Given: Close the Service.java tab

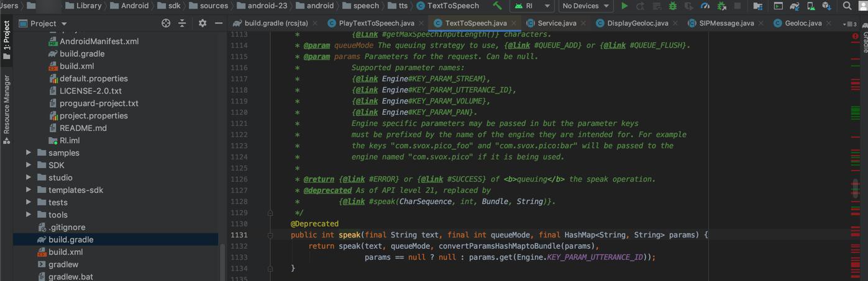Looking at the screenshot, I should 583,23.
